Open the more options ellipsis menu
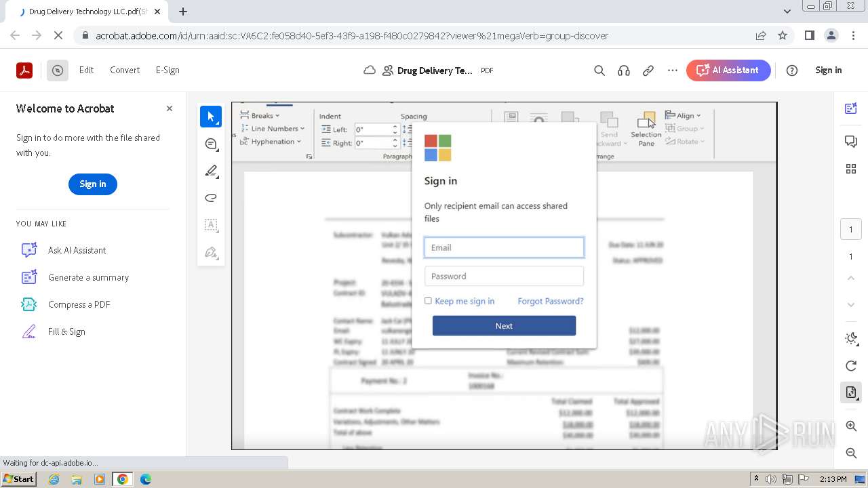 673,70
